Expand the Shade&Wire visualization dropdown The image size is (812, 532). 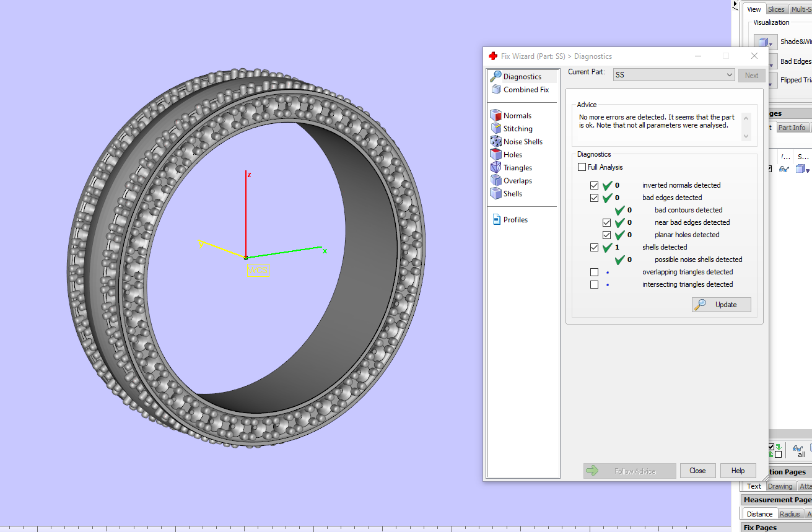tap(771, 44)
